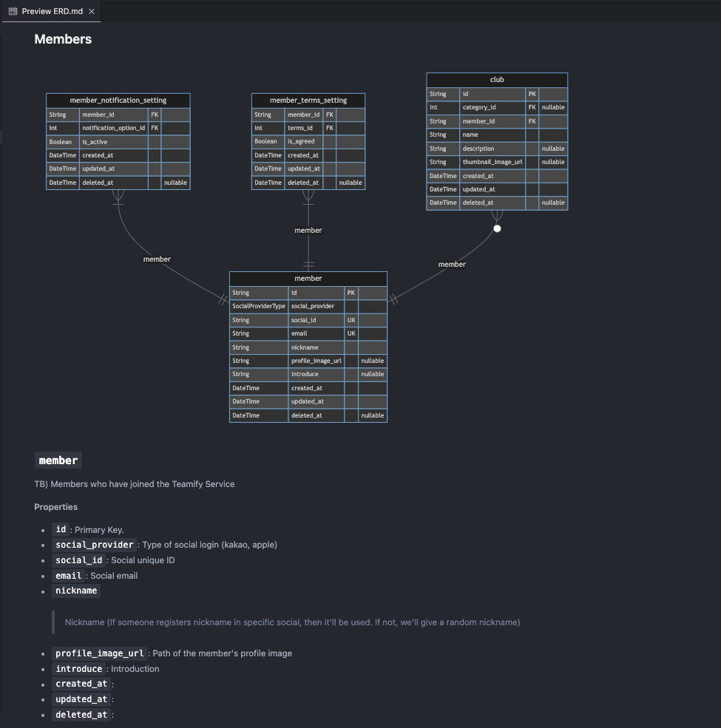The image size is (721, 728).
Task: Click nullable cell in notification setting table
Action: (x=175, y=183)
